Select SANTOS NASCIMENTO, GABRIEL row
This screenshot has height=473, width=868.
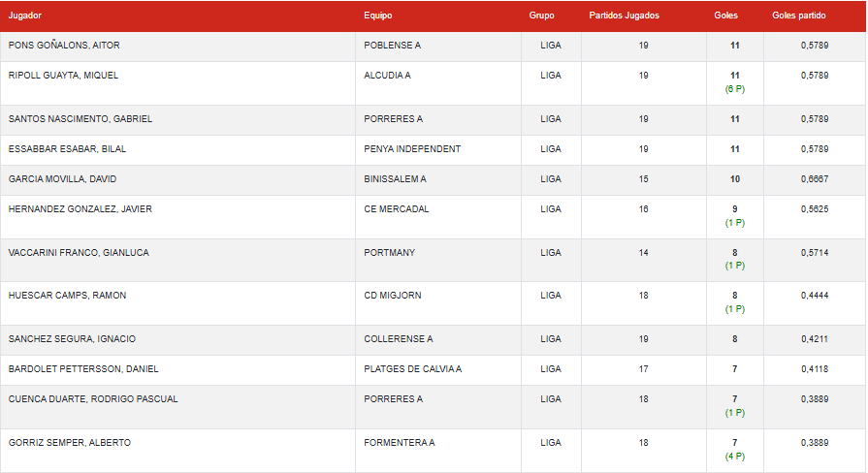(80, 119)
